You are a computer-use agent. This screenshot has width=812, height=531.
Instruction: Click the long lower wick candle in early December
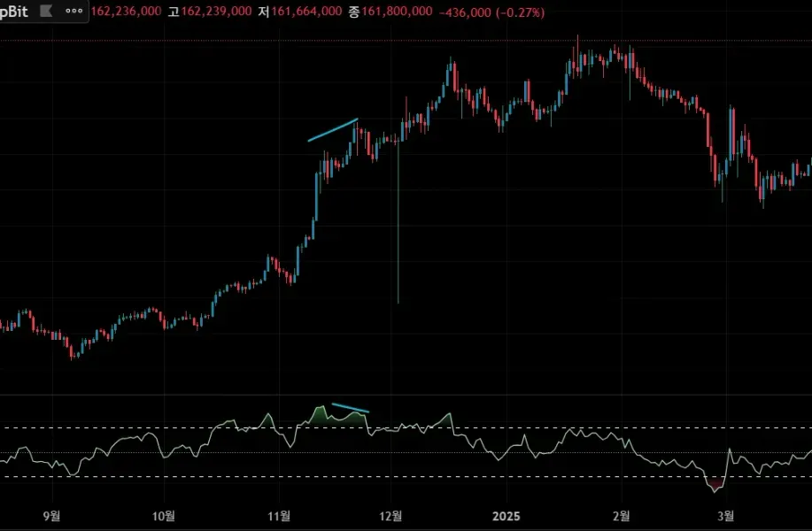click(398, 222)
